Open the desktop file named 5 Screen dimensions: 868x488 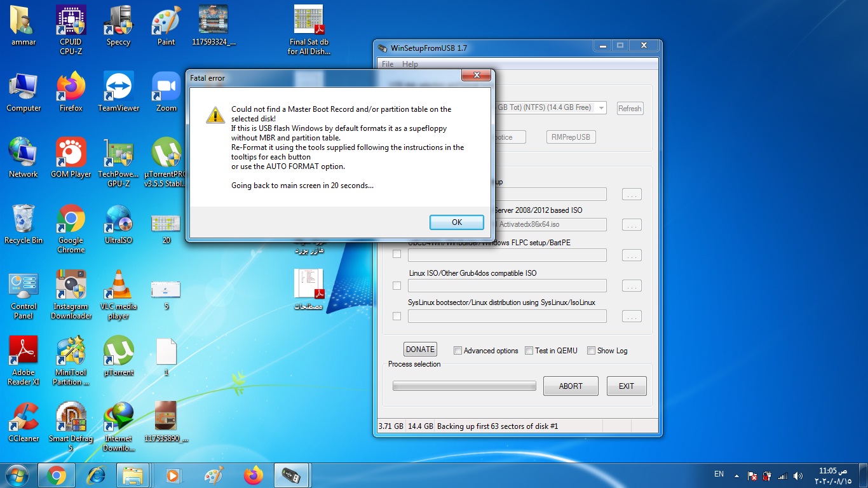pyautogui.click(x=166, y=295)
